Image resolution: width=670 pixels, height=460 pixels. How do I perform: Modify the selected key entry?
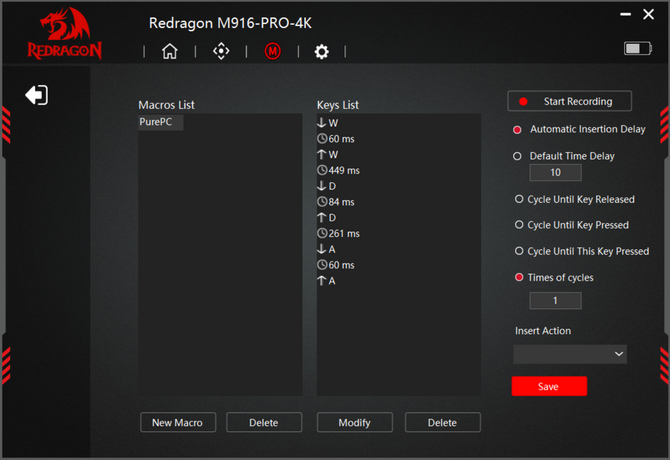(355, 422)
